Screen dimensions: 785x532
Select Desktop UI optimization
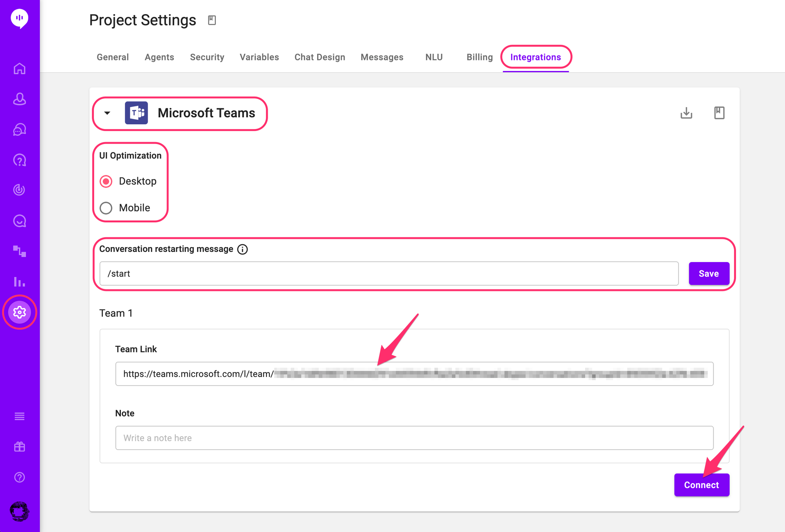tap(106, 181)
